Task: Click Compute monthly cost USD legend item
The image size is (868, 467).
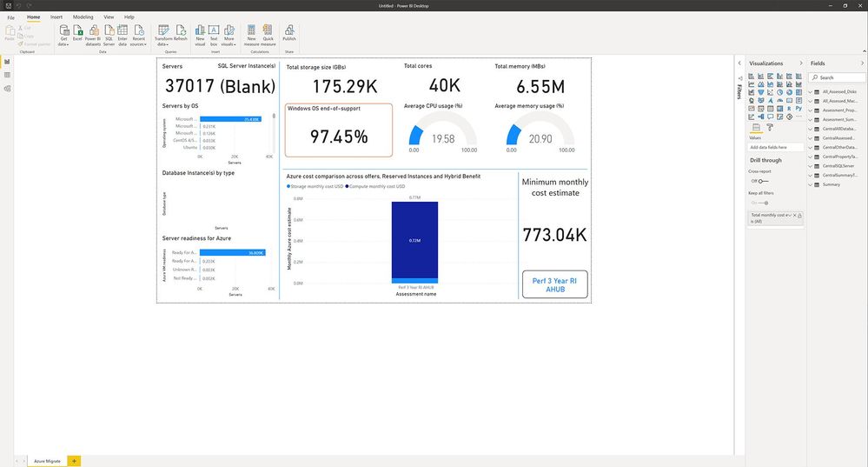Action: 375,186
